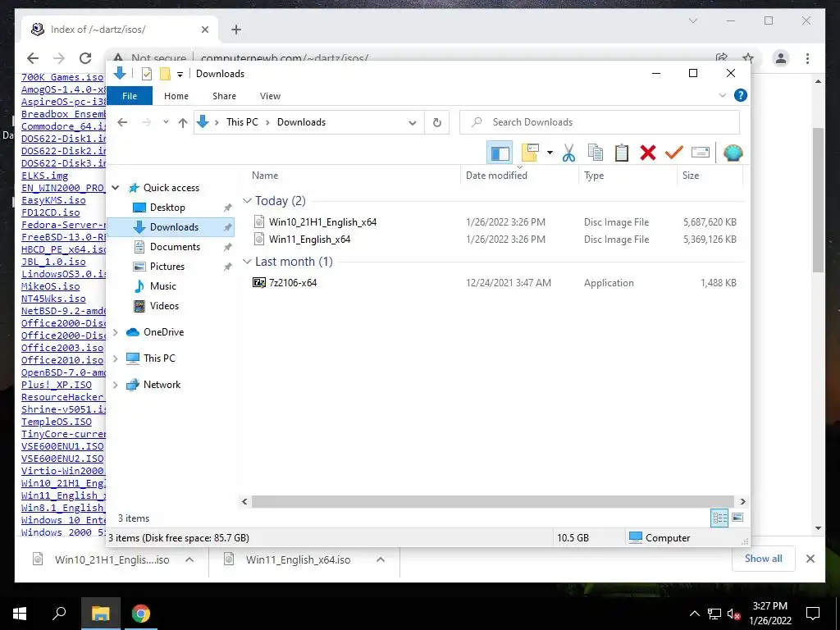This screenshot has width=840, height=630.
Task: Click the Chrome page vertical scrollbar
Action: point(818,200)
